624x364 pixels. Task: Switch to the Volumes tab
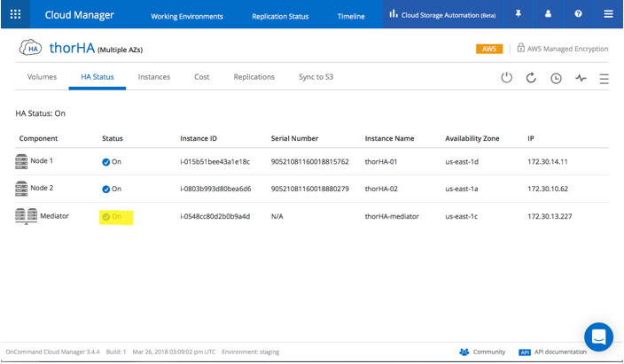coord(42,77)
